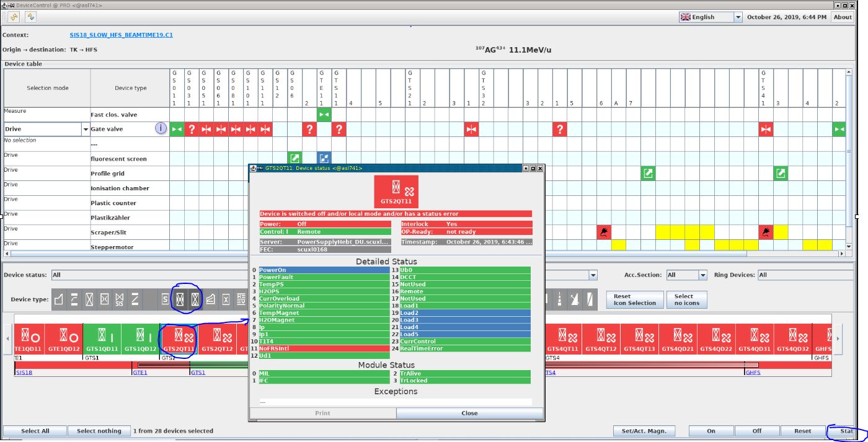This screenshot has width=868, height=442.
Task: Select the GTS4QD22 device tile
Action: pos(714,339)
